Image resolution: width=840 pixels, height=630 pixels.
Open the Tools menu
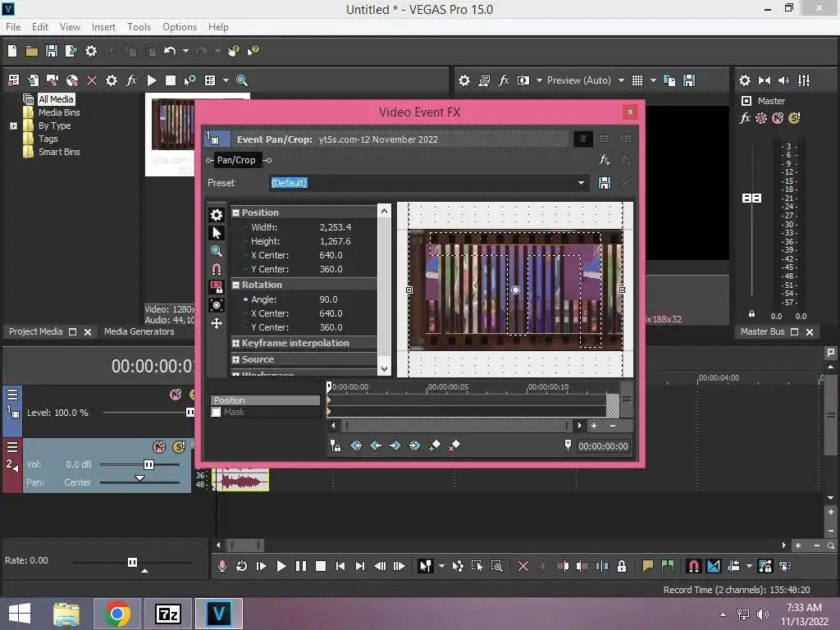pos(139,27)
